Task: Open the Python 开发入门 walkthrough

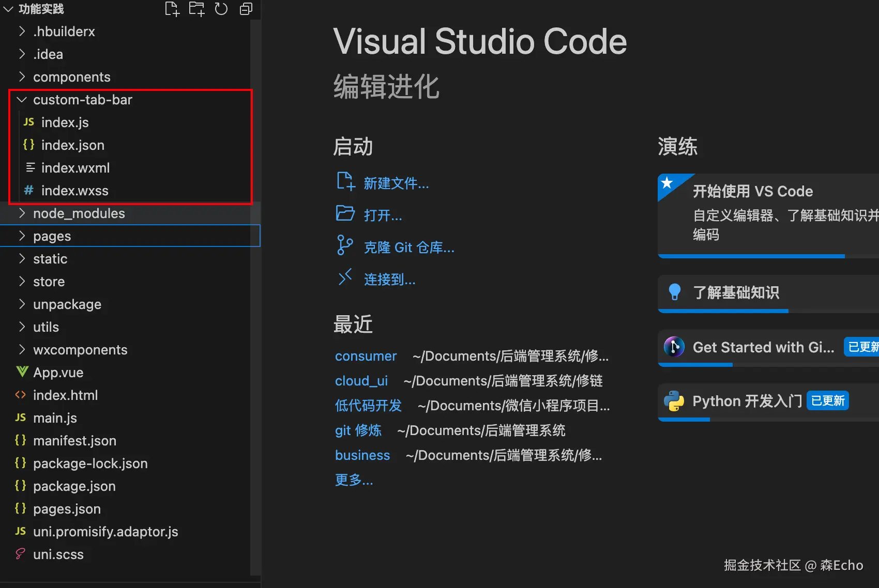Action: (x=768, y=403)
